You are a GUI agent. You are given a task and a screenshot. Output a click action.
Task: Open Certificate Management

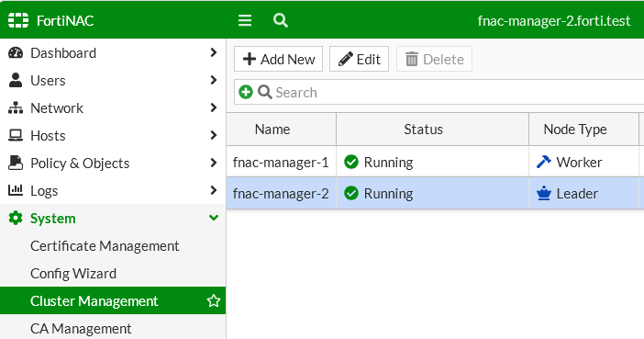tap(113, 245)
